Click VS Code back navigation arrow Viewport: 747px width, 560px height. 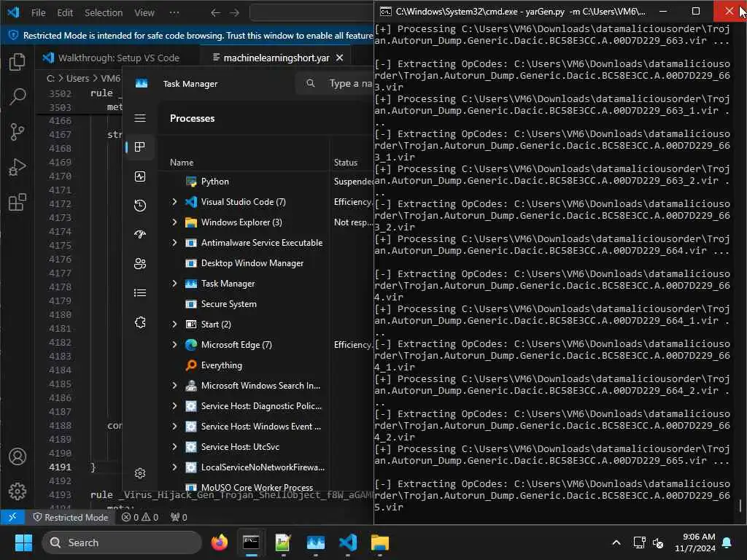click(215, 13)
